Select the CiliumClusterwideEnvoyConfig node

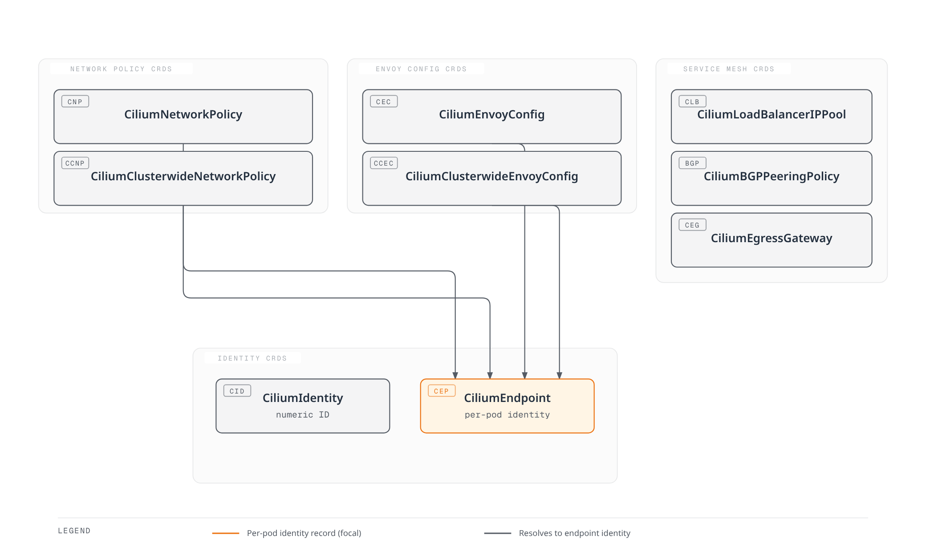[x=491, y=179]
